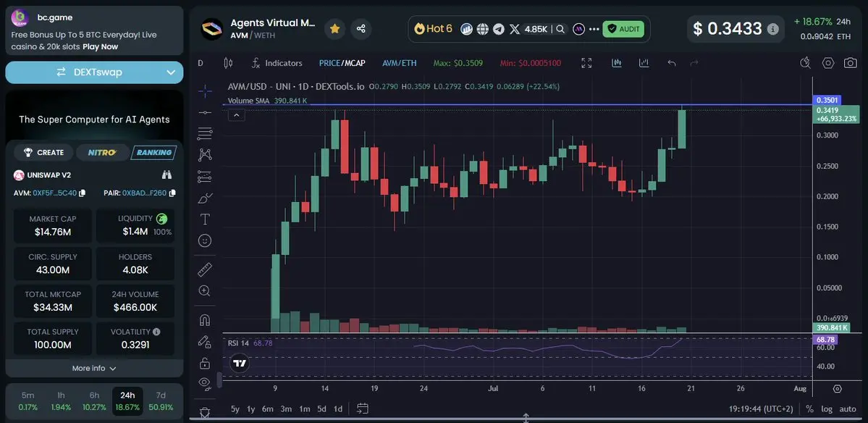Select the Brush drawing tool
The image size is (868, 423).
pos(205,198)
